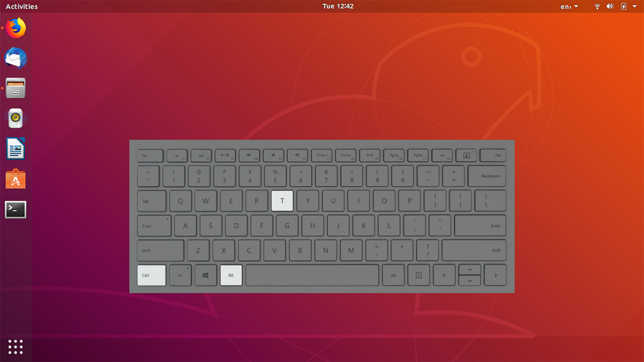Viewport: 644px width, 362px height.
Task: Click the highlighted left Alt key
Action: (231, 276)
